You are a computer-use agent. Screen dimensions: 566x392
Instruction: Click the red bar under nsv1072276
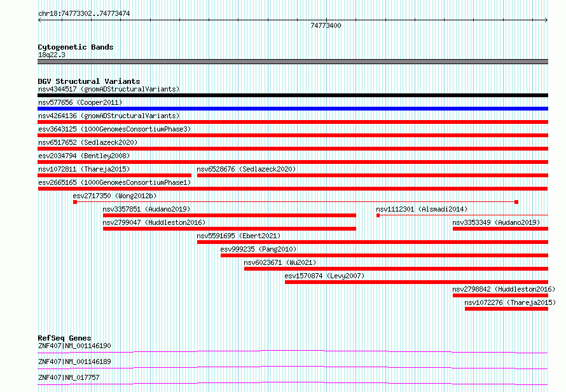coord(506,309)
